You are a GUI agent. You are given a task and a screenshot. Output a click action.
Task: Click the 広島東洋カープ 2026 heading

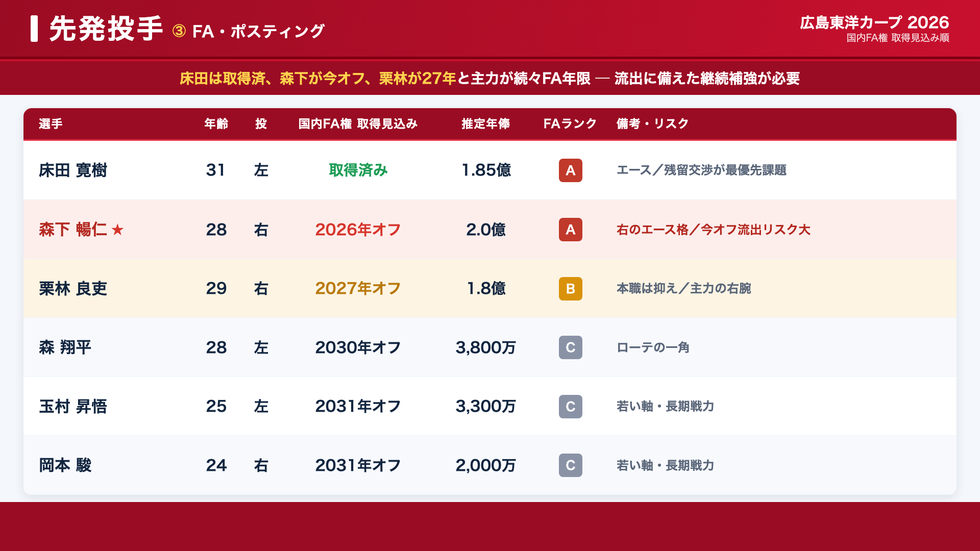click(874, 22)
